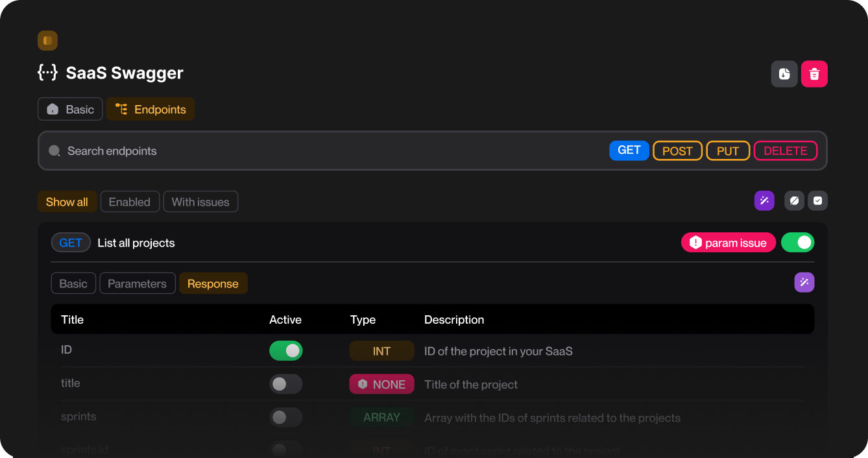Click the warning icon in param issue badge
The width and height of the screenshot is (868, 458).
tap(696, 243)
